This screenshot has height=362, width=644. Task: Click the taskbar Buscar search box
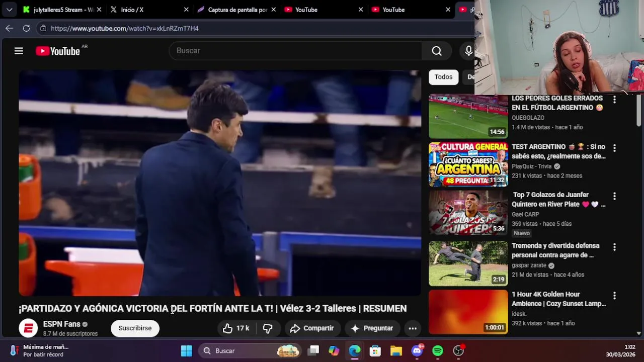[x=250, y=350]
